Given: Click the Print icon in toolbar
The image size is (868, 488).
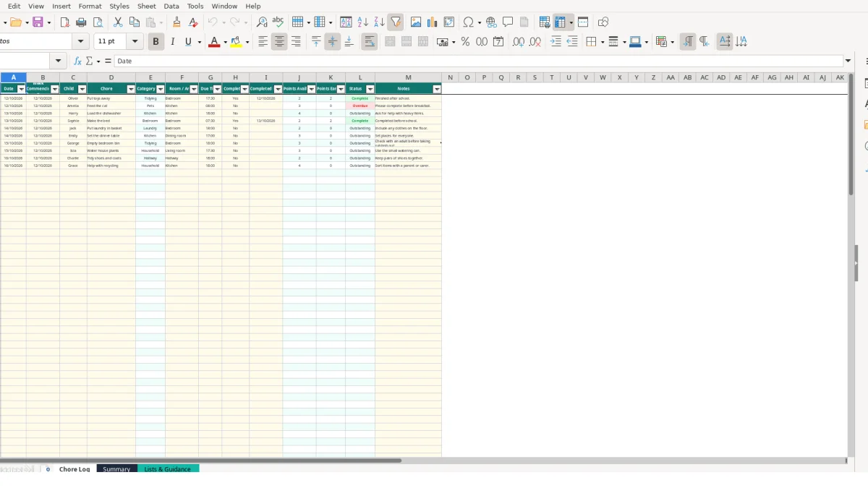Looking at the screenshot, I should pyautogui.click(x=81, y=22).
